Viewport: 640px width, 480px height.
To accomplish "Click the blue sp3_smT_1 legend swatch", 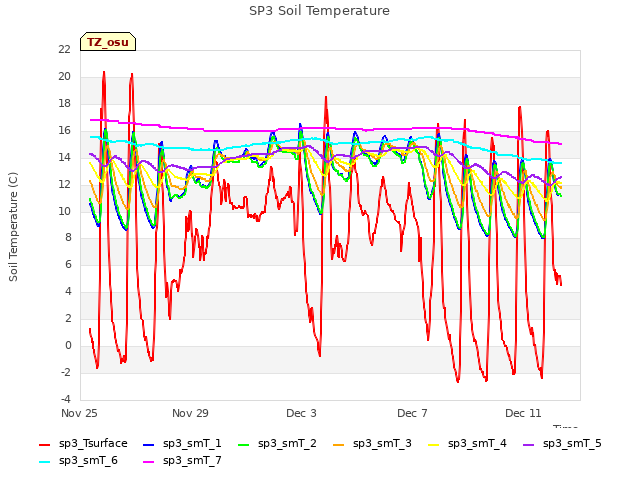I will click(x=149, y=444).
